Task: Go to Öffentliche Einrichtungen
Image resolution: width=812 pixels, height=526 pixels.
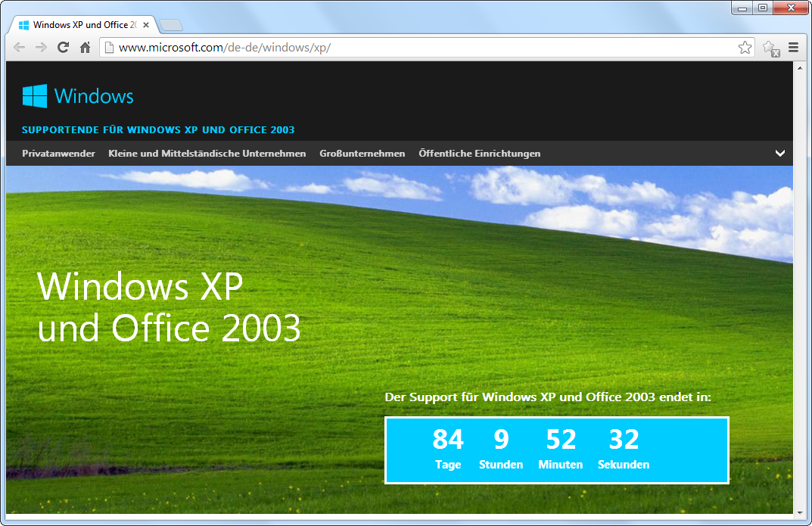Action: 479,154
